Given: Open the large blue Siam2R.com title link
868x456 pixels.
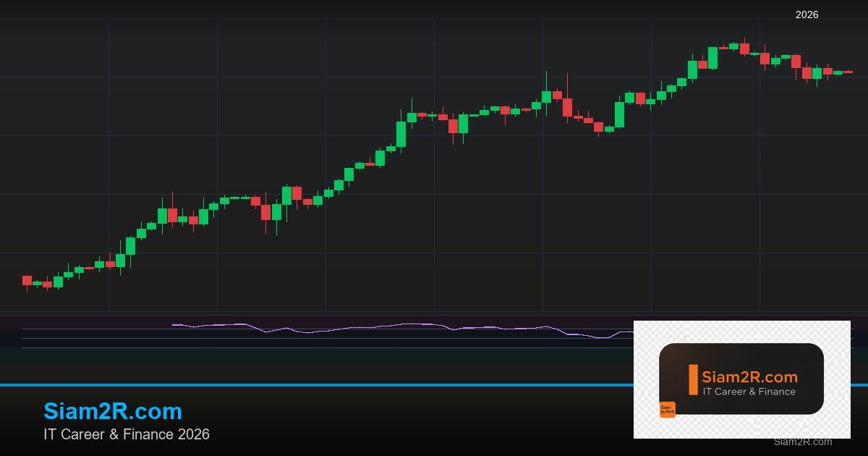Looking at the screenshot, I should [x=113, y=411].
